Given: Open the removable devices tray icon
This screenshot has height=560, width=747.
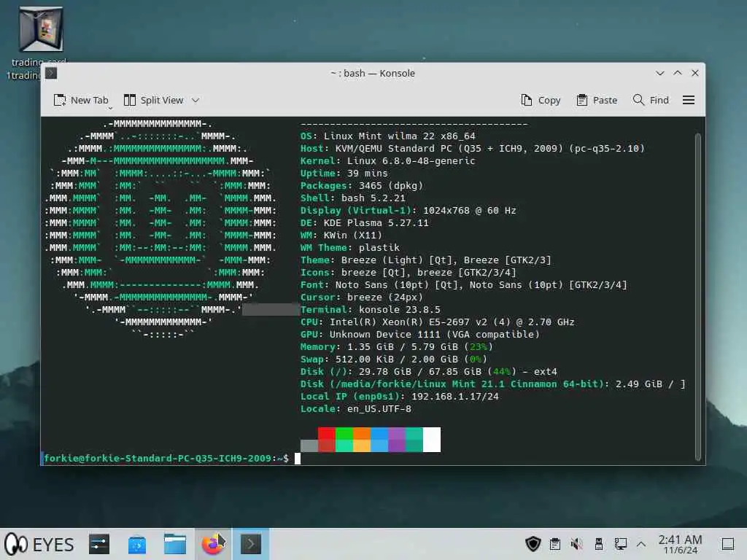Looking at the screenshot, I should tap(598, 544).
